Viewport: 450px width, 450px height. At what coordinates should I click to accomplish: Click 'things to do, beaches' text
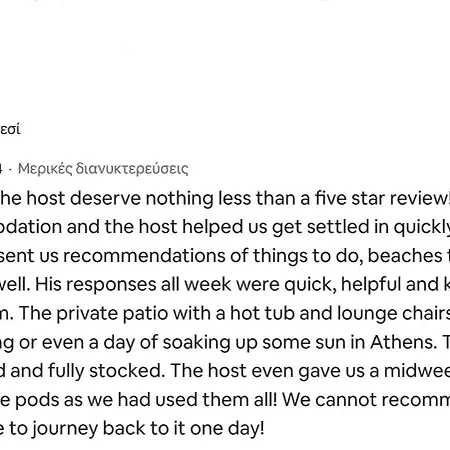348,256
